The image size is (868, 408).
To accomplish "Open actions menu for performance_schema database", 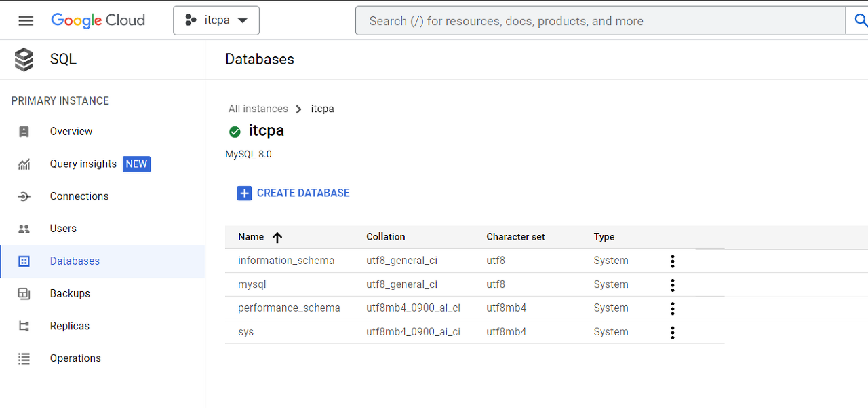I will coord(673,309).
